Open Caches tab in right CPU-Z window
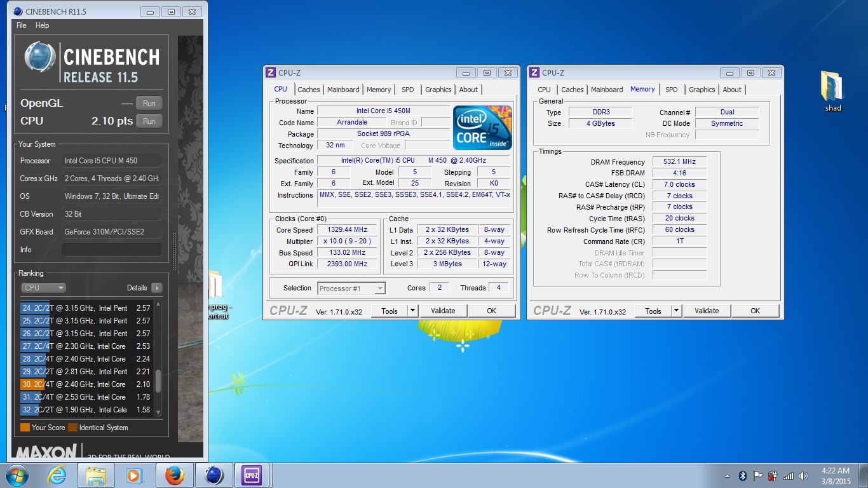Screen dimensions: 868x488 (x=573, y=90)
